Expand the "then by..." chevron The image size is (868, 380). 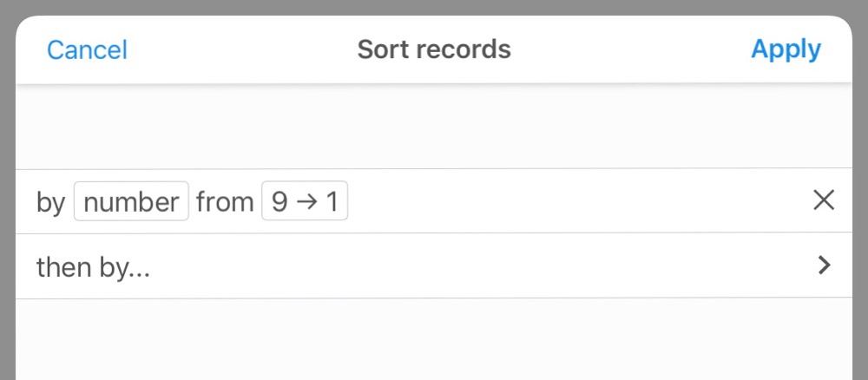click(825, 265)
